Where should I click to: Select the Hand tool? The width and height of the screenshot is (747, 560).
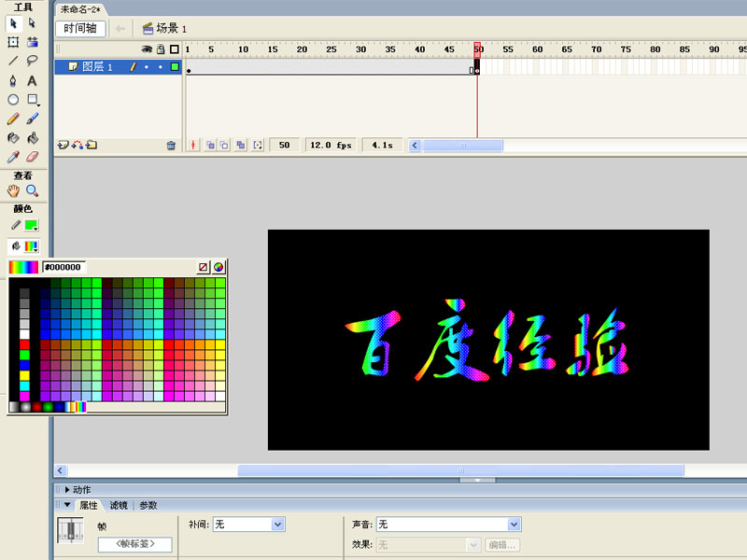point(13,191)
